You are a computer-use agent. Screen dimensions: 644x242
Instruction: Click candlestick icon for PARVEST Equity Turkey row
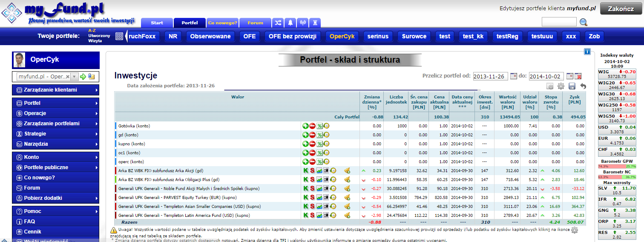click(326, 198)
